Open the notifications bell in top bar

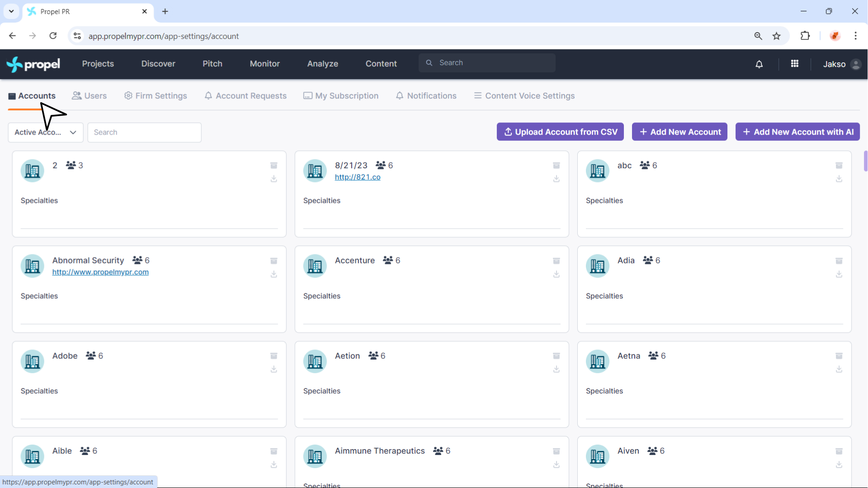(759, 64)
